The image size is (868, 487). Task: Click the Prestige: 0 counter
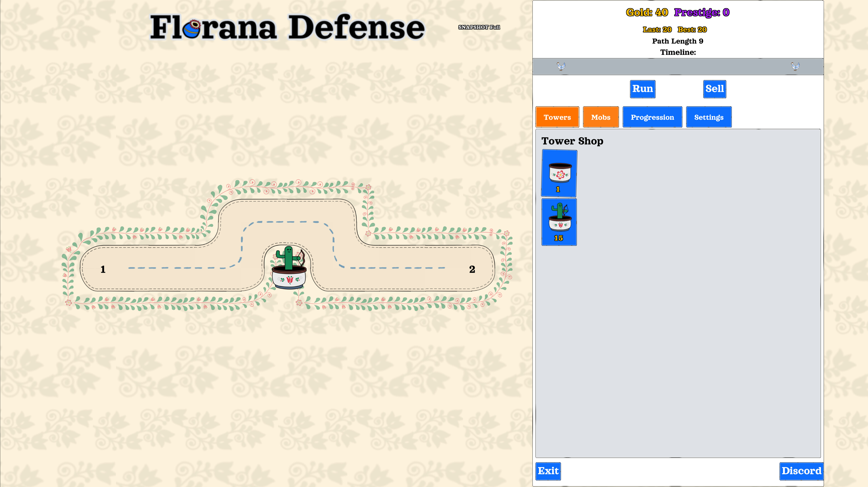(x=702, y=12)
